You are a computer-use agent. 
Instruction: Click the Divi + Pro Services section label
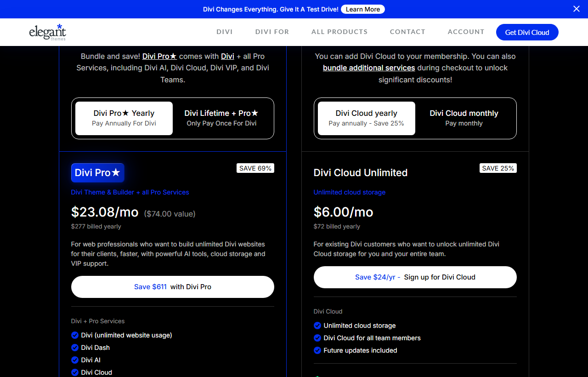coord(98,321)
